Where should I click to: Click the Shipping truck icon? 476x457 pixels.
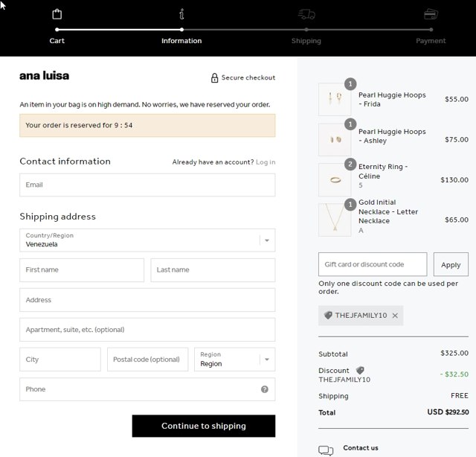click(306, 14)
